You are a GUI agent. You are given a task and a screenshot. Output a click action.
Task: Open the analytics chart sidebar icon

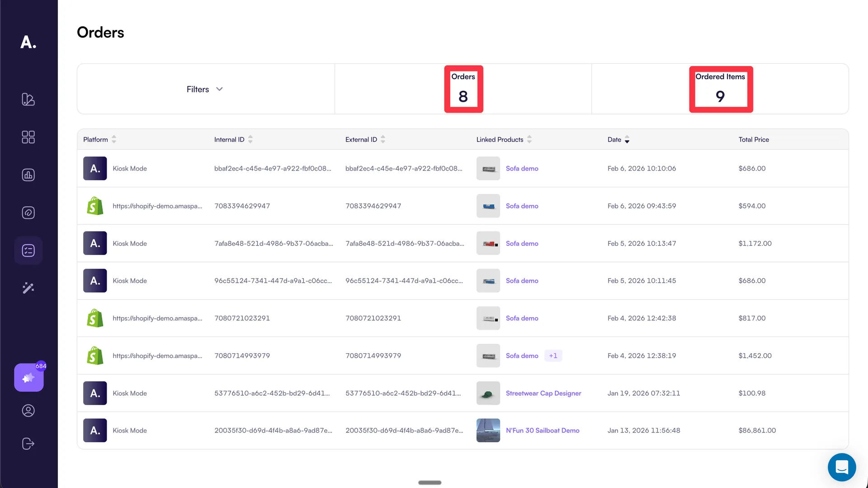coord(28,175)
